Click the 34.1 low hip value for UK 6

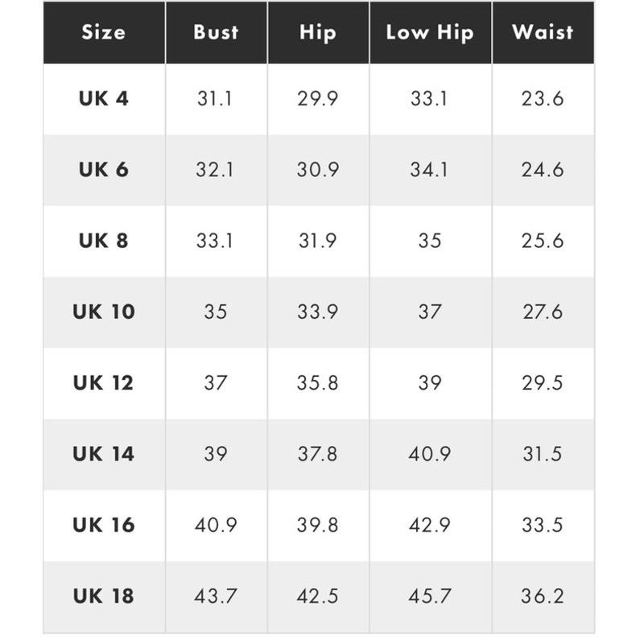click(x=429, y=170)
